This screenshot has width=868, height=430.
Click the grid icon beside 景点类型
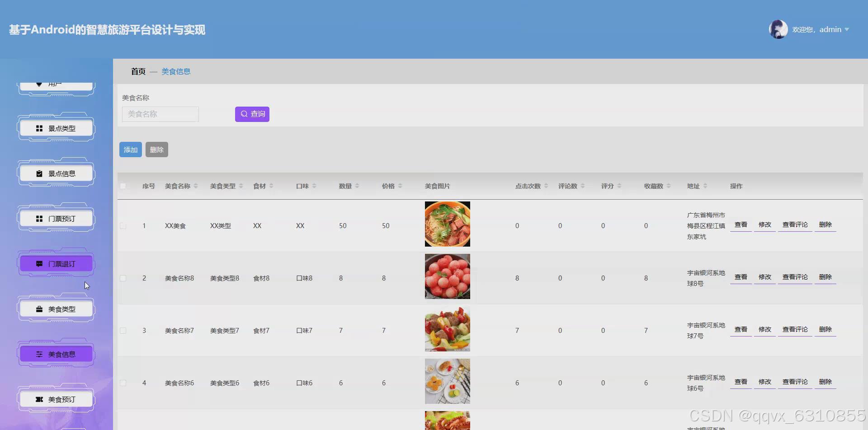tap(39, 129)
